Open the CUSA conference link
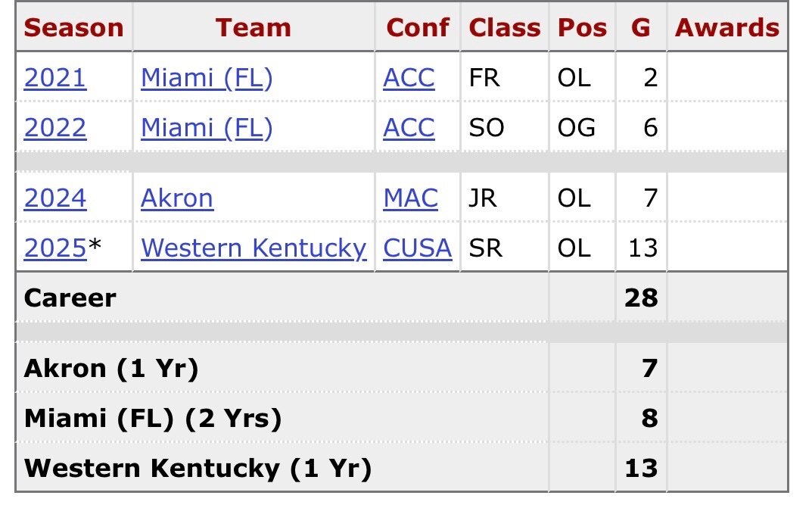This screenshot has height=508, width=812. [x=418, y=248]
